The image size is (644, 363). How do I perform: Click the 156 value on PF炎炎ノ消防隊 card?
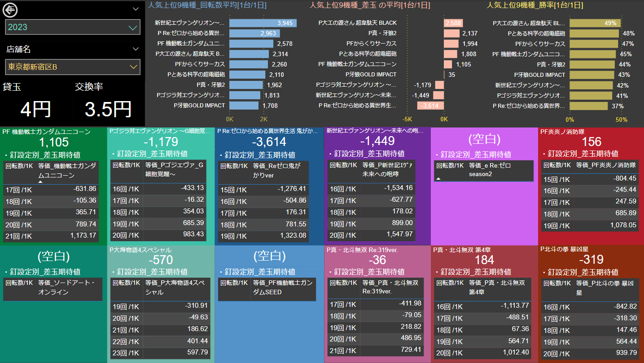(591, 142)
